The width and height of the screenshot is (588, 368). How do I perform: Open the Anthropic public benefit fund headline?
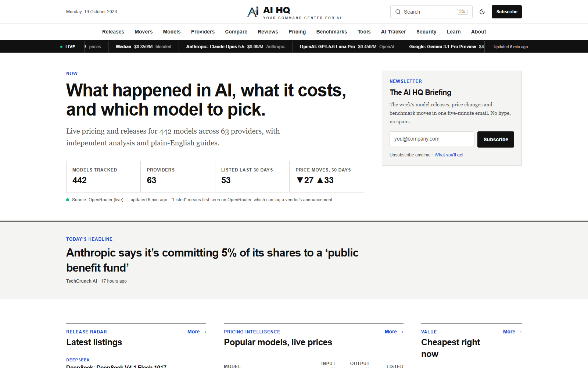tap(212, 260)
